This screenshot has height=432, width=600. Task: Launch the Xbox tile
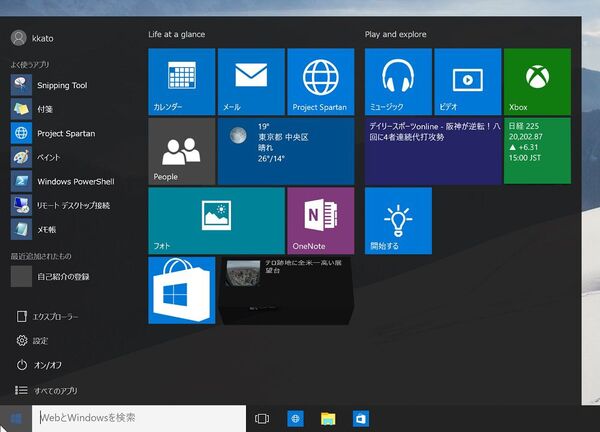pos(538,82)
